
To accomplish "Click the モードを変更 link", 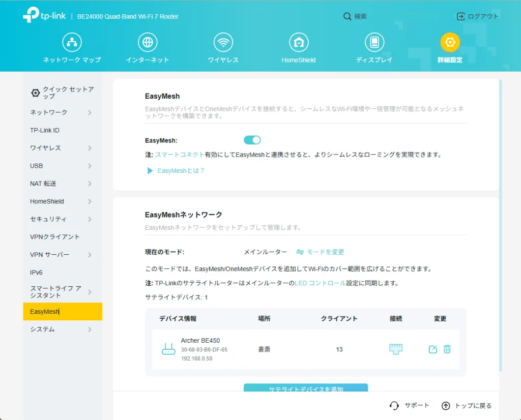I will coord(325,252).
